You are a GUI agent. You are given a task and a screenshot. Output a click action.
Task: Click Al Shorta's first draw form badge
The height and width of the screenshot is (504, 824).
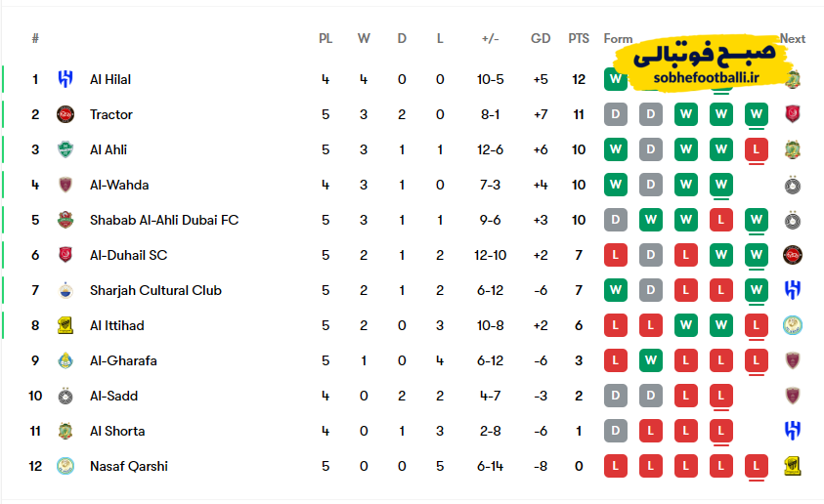pyautogui.click(x=615, y=431)
